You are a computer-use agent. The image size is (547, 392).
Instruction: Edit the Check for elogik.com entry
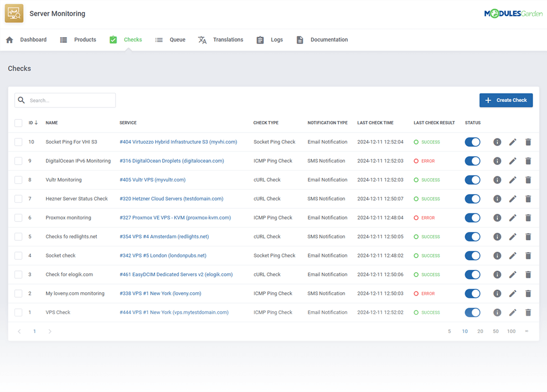point(513,274)
